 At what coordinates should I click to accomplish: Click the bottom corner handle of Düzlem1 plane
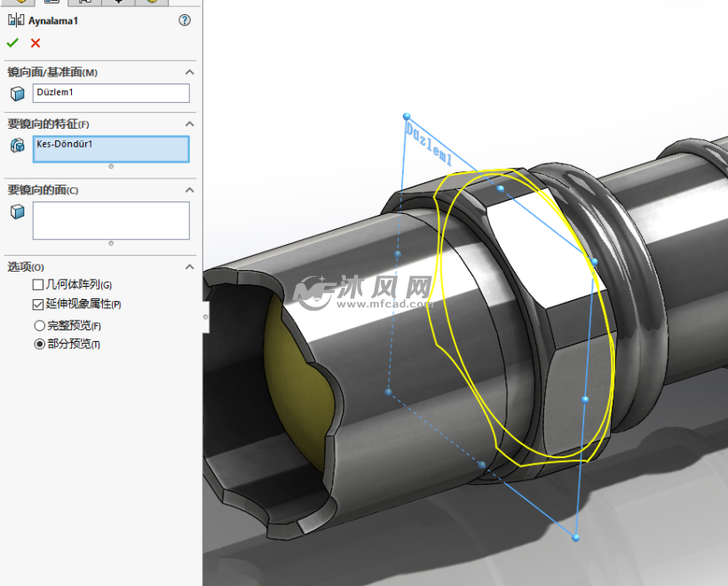pos(575,538)
